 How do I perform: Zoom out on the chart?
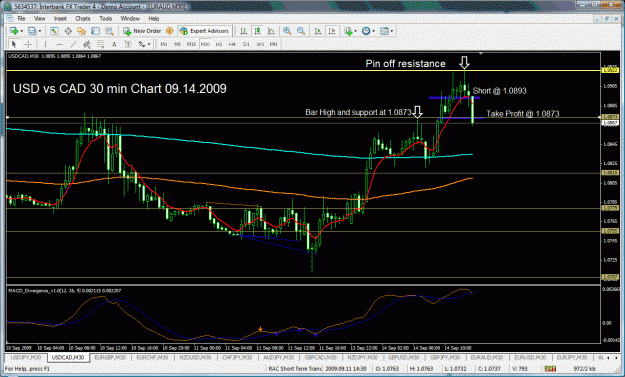[301, 31]
